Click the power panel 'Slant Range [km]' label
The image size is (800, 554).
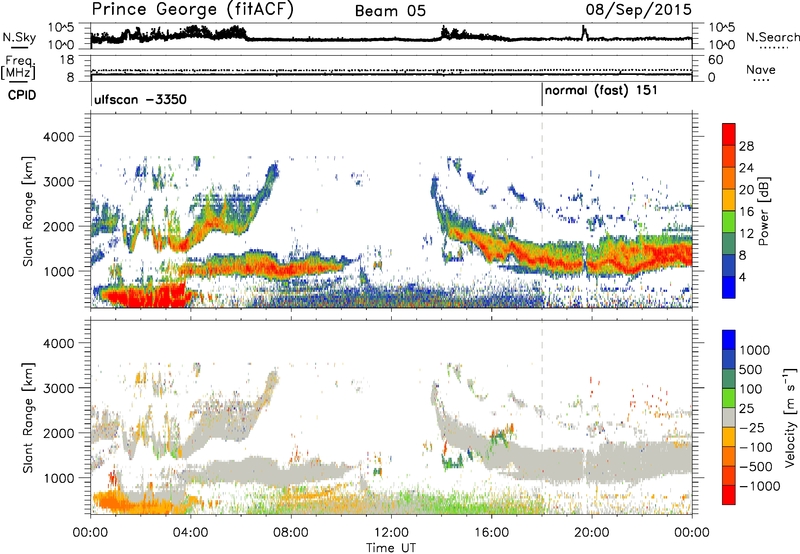point(28,211)
